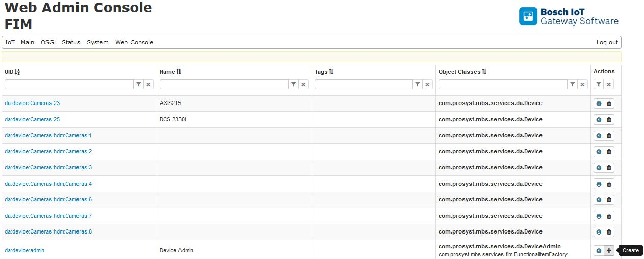Delete the DCS-2330L device row

pyautogui.click(x=609, y=120)
